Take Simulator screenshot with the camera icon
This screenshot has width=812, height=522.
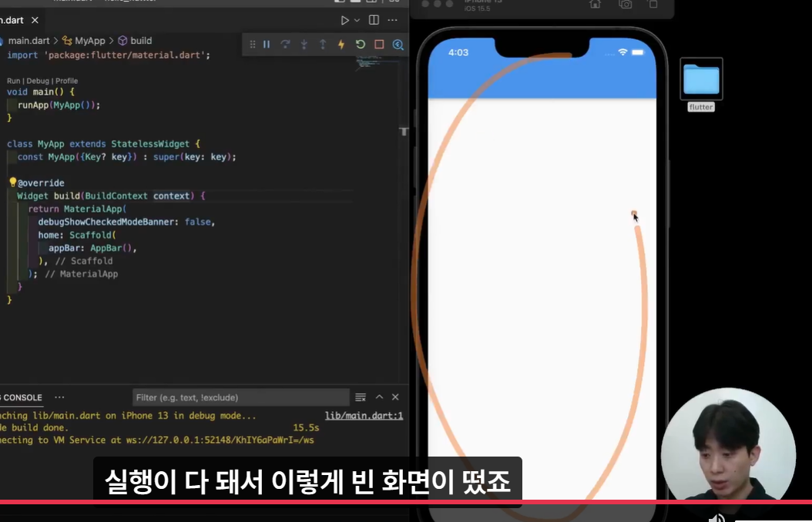[x=625, y=4]
